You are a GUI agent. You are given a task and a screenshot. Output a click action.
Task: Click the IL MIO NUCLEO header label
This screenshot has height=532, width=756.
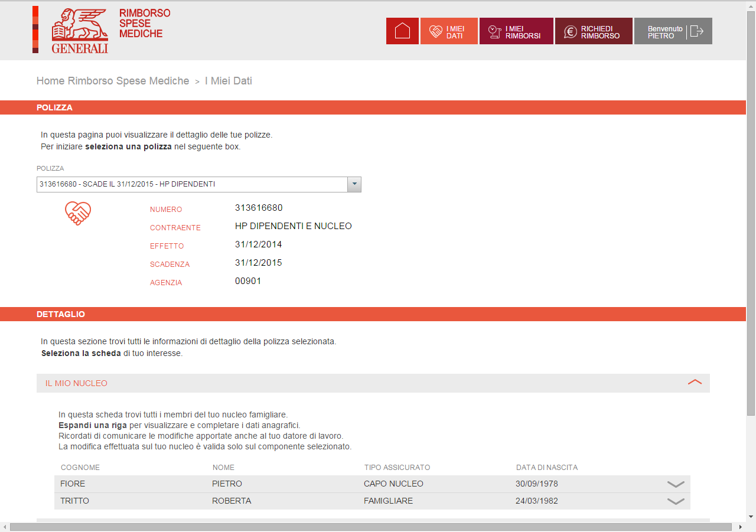click(x=76, y=383)
